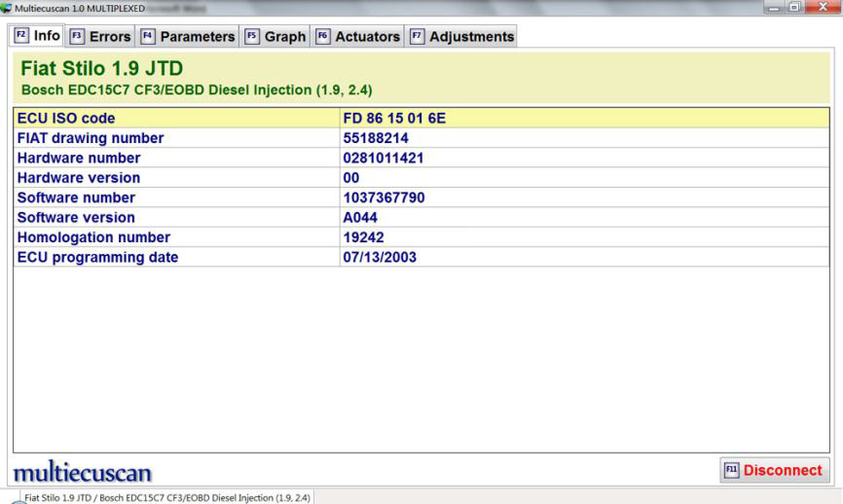
Task: Select the ECU programming date row
Action: point(175,257)
